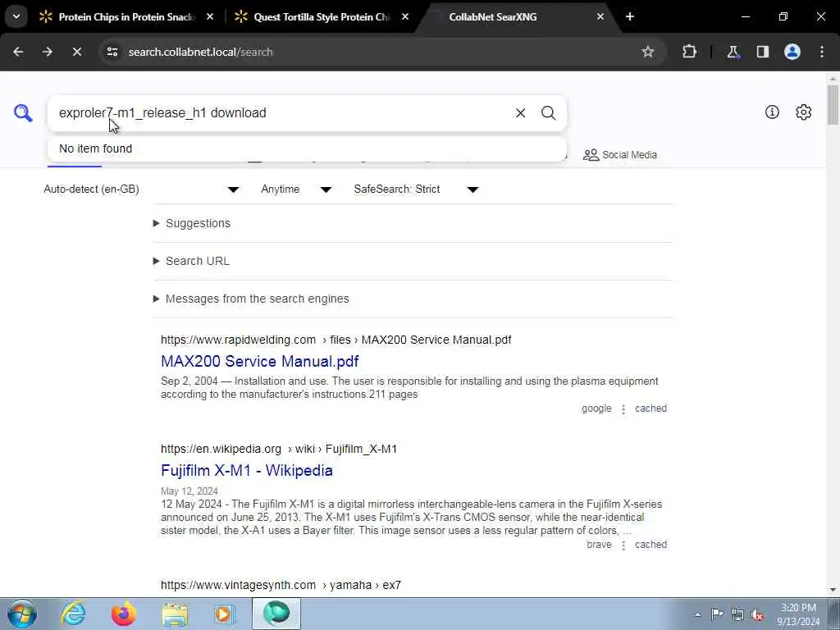Open the MAX200 result options menu dots

[x=623, y=409]
